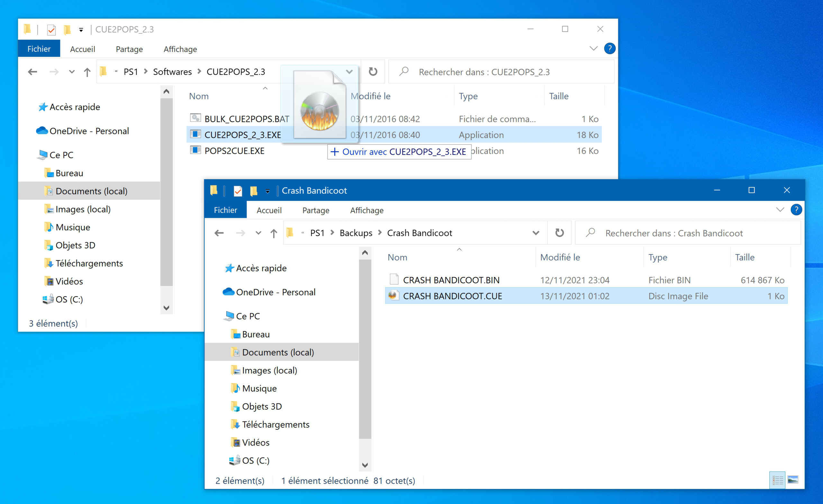The width and height of the screenshot is (823, 504).
Task: Click Softwares breadcrumb in address bar
Action: point(172,72)
